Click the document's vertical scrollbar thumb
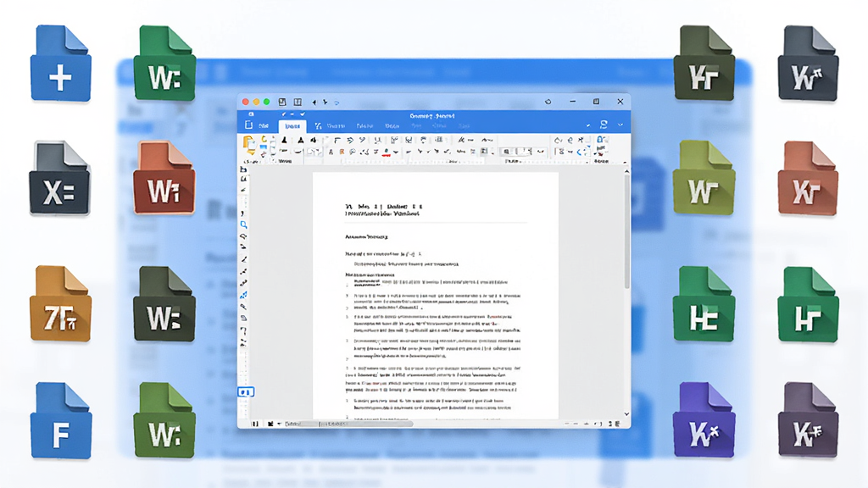The width and height of the screenshot is (868, 488). [x=626, y=232]
